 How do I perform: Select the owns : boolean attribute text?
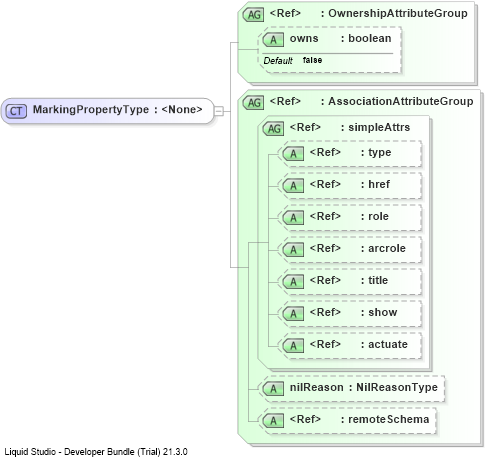point(340,38)
